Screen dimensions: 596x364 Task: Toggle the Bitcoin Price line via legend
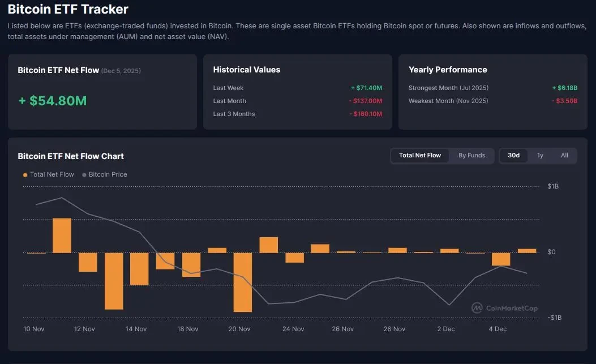(x=104, y=174)
